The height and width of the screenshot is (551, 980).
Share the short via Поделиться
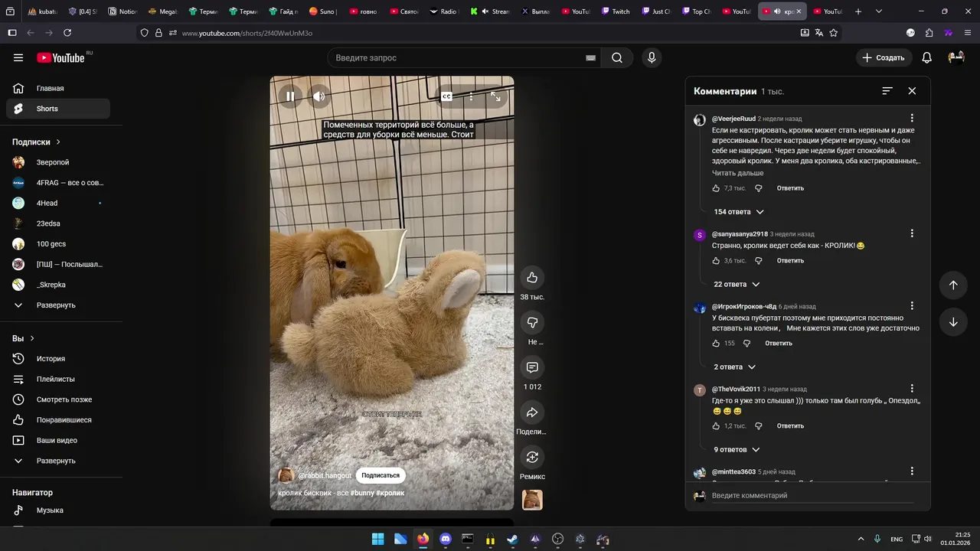[x=532, y=412]
